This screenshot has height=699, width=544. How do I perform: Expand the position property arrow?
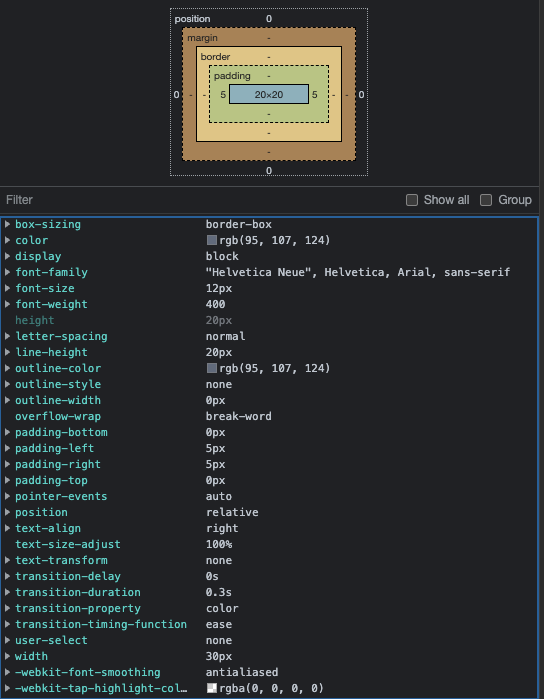tap(8, 512)
